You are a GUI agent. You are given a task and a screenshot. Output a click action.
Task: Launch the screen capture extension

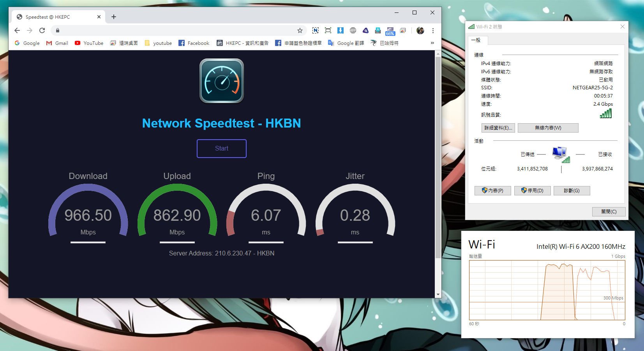click(328, 30)
